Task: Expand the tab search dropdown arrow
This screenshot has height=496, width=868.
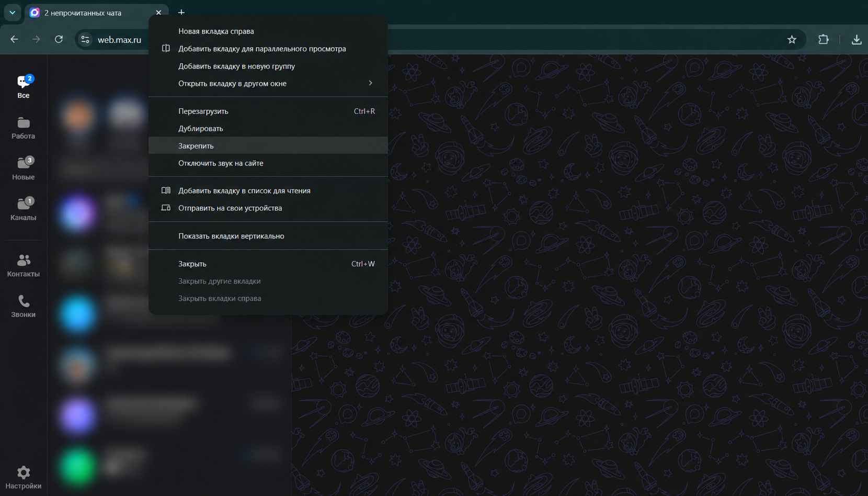Action: pos(13,12)
